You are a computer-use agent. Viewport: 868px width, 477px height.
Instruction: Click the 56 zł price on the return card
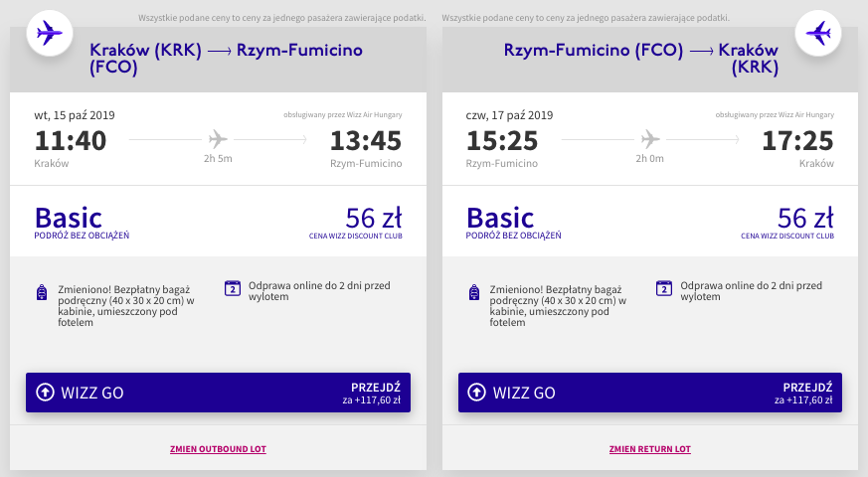click(x=805, y=218)
